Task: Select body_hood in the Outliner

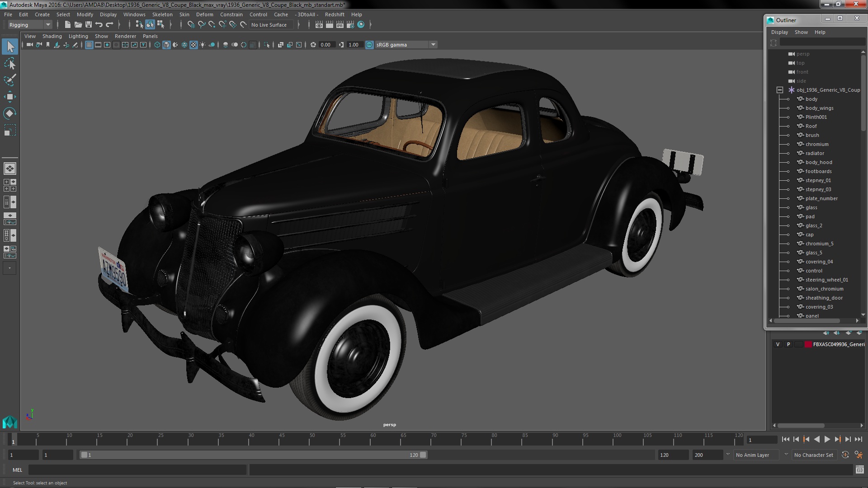Action: (818, 162)
